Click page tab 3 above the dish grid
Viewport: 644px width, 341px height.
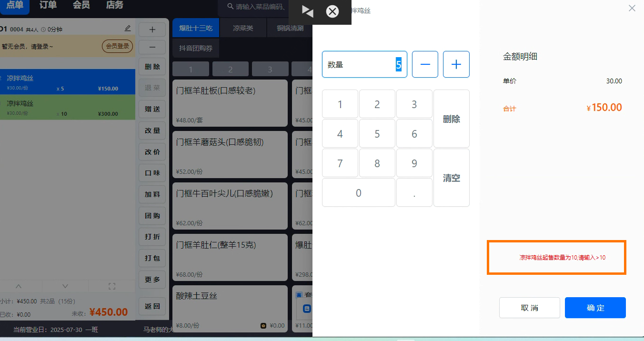270,70
